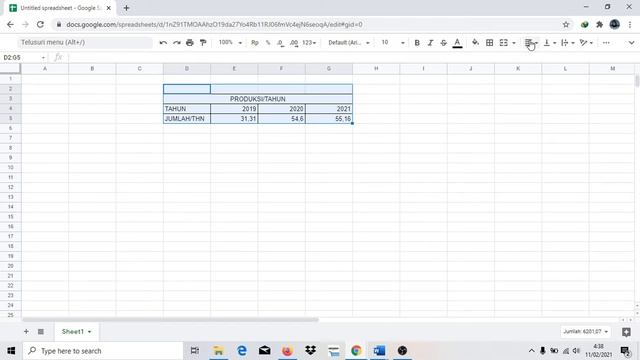Viewport: 640px width, 360px height.
Task: Open zoom 100% dropdown
Action: click(230, 42)
